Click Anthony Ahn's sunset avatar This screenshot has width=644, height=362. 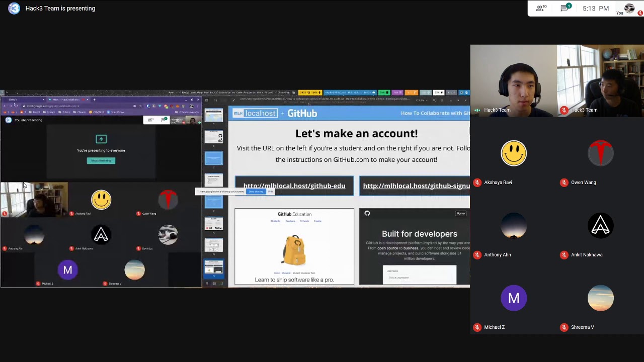514,225
